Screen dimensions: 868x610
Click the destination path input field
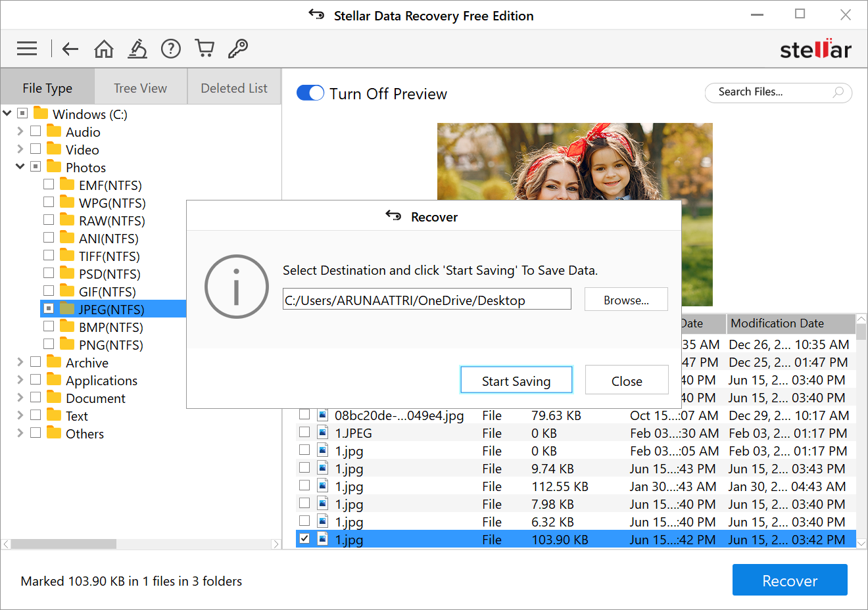pos(427,300)
